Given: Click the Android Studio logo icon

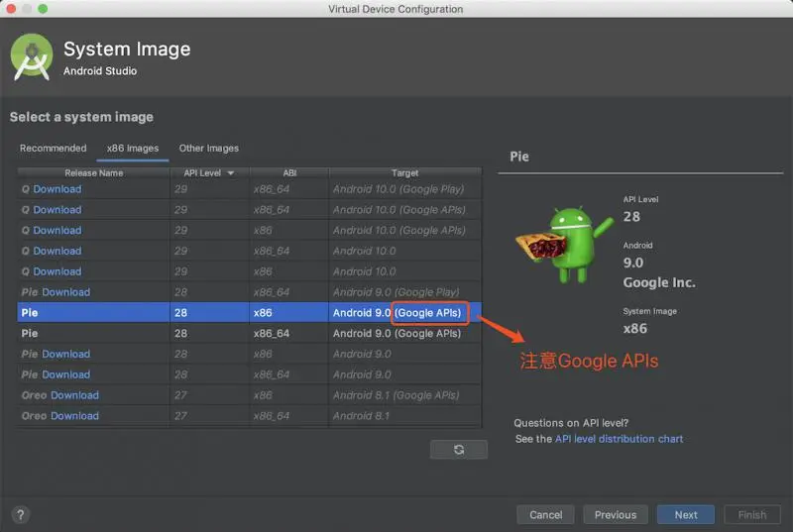Looking at the screenshot, I should pyautogui.click(x=32, y=57).
